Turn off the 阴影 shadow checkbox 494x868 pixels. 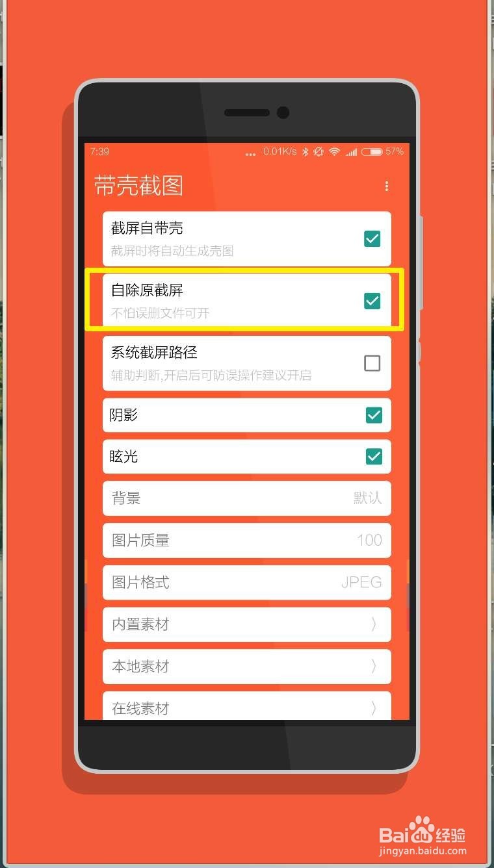pyautogui.click(x=374, y=415)
